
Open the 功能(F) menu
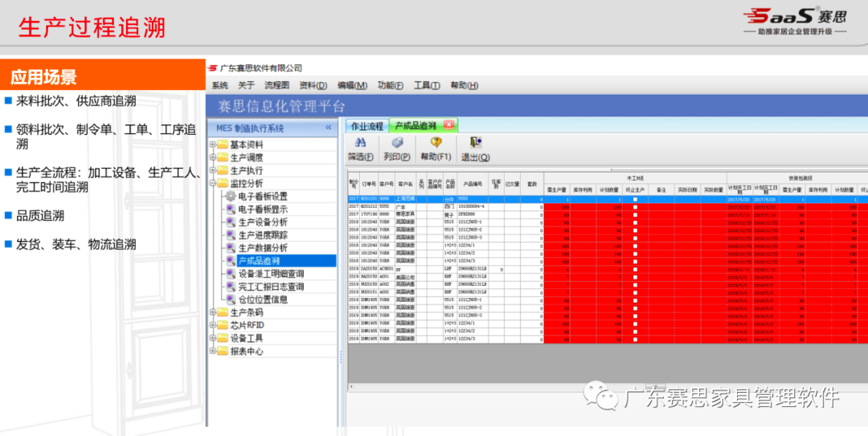click(391, 85)
